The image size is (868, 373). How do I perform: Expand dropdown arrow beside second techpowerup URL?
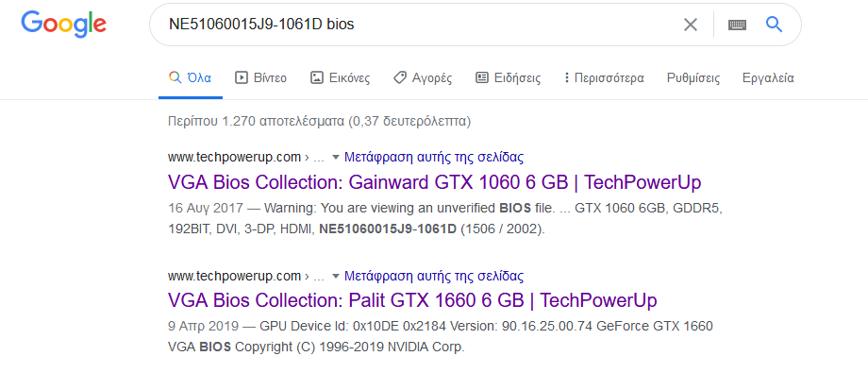pos(335,276)
